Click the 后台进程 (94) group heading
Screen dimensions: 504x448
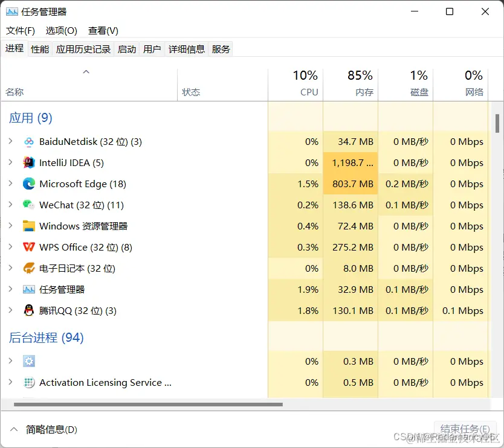point(47,338)
